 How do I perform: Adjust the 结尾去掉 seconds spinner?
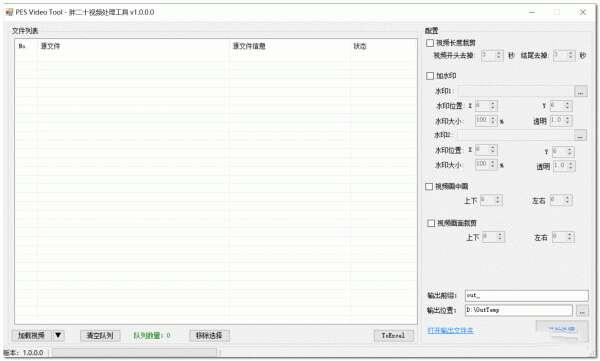[x=564, y=56]
